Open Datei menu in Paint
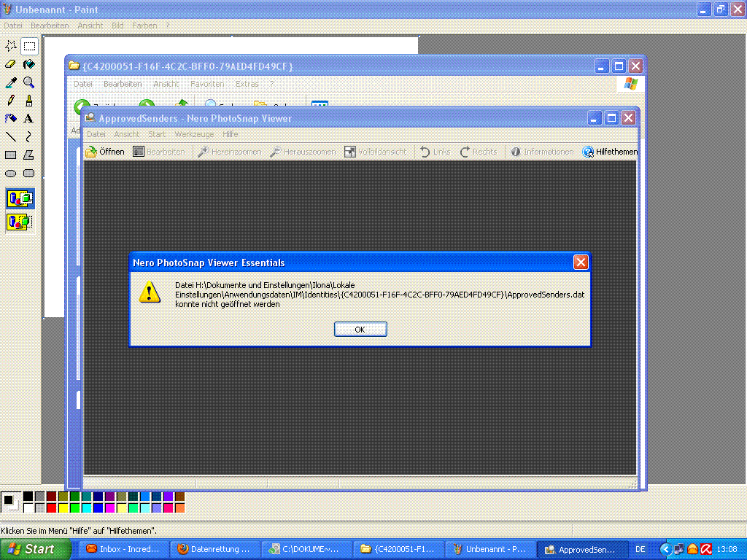Screen dimensions: 747x560 pos(13,26)
